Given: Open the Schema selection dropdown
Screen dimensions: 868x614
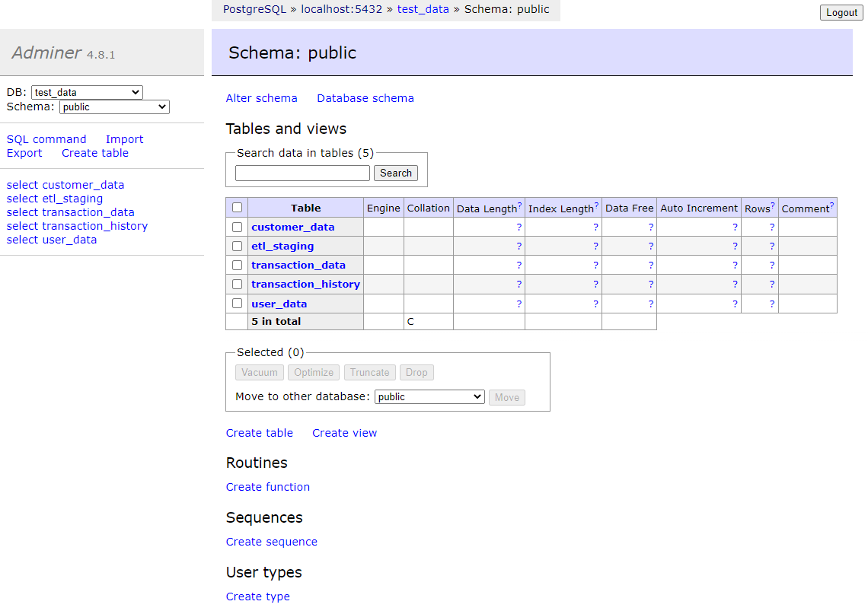Looking at the screenshot, I should coord(113,107).
